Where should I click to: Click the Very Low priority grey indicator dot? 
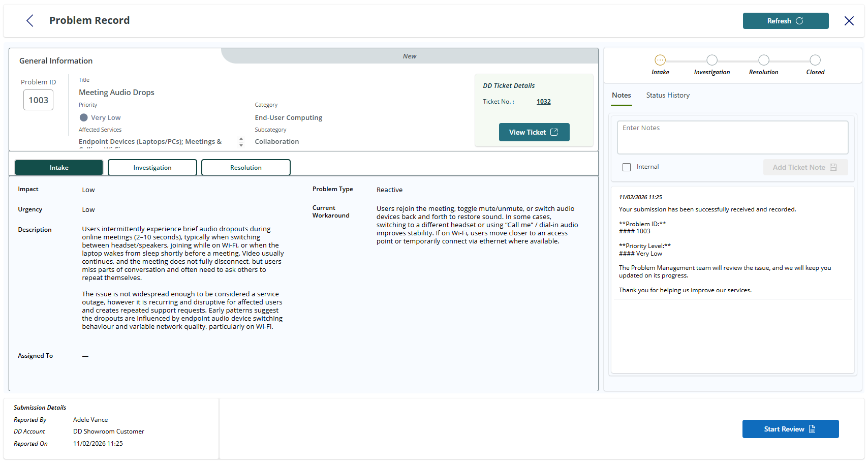point(84,117)
